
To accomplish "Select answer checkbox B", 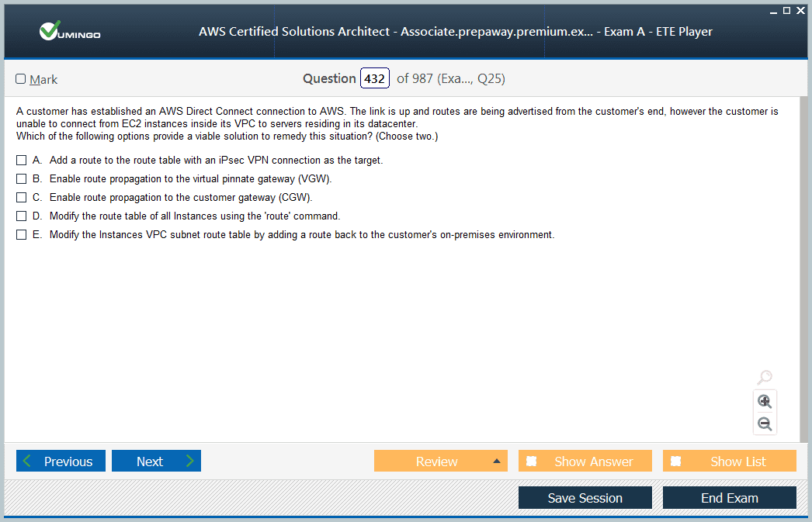I will (21, 179).
